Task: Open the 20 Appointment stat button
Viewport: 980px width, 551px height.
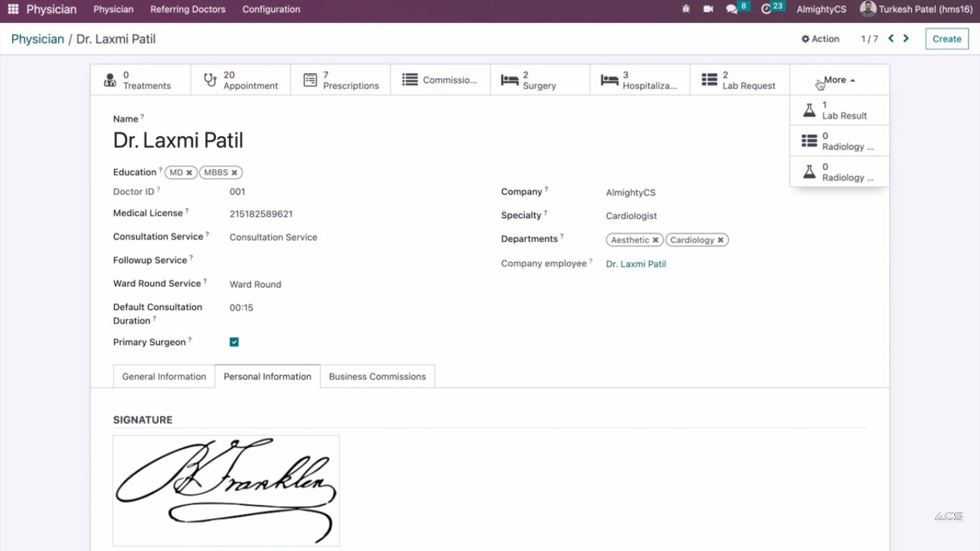Action: click(x=240, y=80)
